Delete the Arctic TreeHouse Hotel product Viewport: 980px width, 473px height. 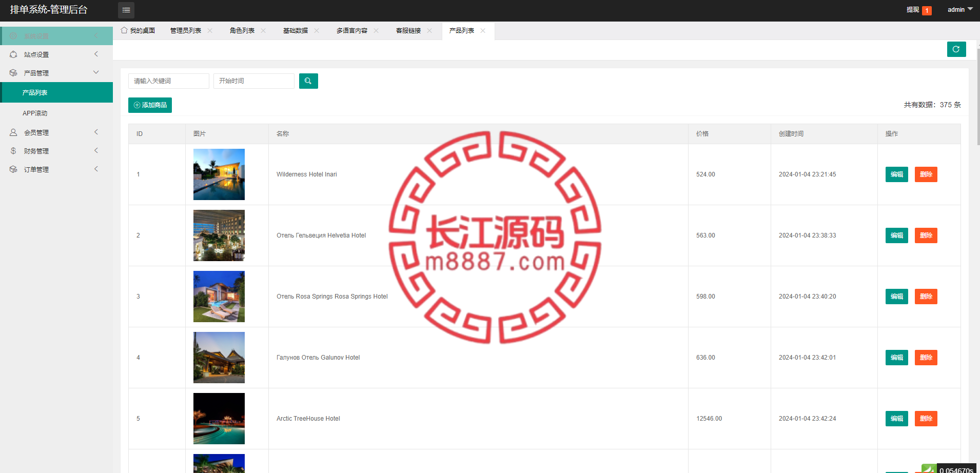[x=926, y=419]
